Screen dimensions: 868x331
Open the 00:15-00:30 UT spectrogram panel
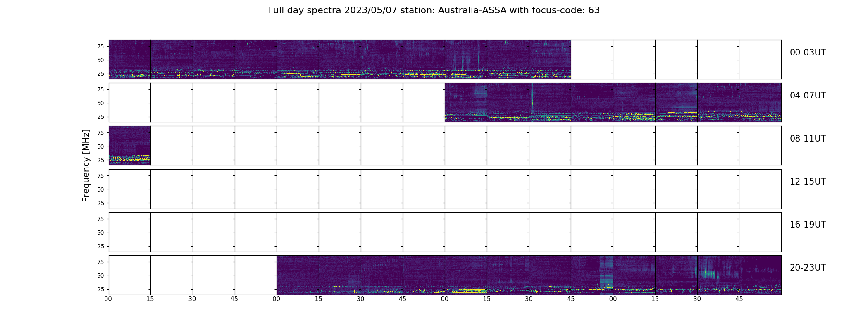pyautogui.click(x=172, y=60)
